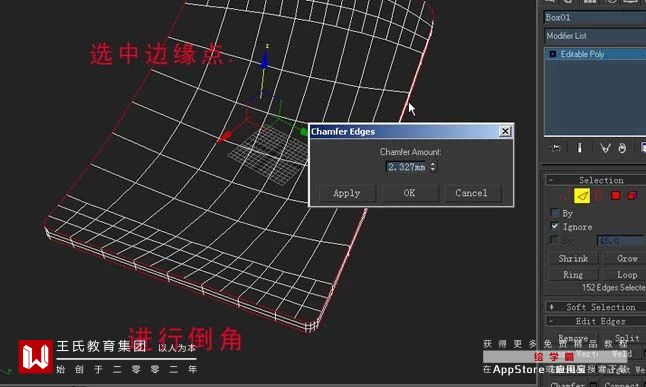The height and width of the screenshot is (387, 646).
Task: Click the blue Z-axis gizmo arrow
Action: point(264,59)
